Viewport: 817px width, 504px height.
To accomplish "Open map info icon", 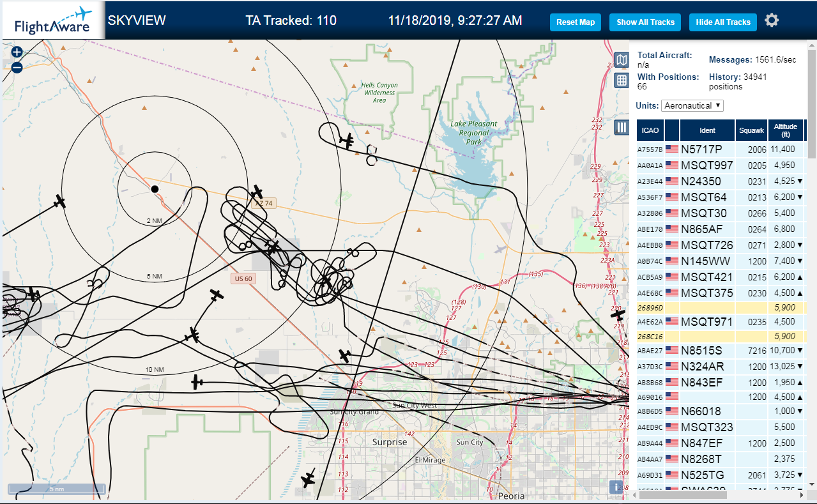I will [616, 487].
